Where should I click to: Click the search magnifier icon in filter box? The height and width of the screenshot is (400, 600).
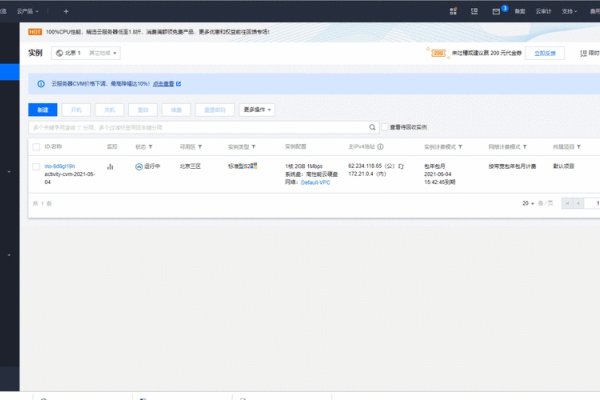[x=372, y=127]
